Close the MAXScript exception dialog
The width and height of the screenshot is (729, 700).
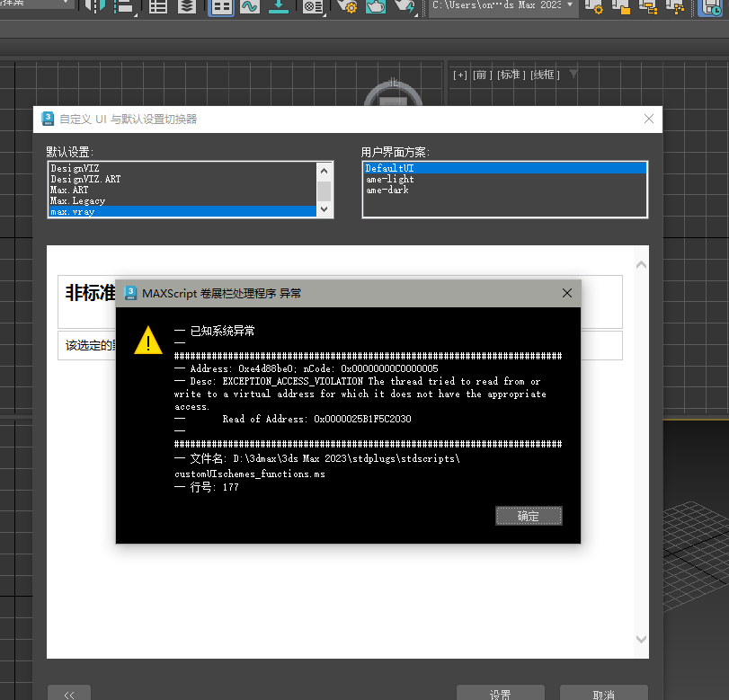pos(566,293)
